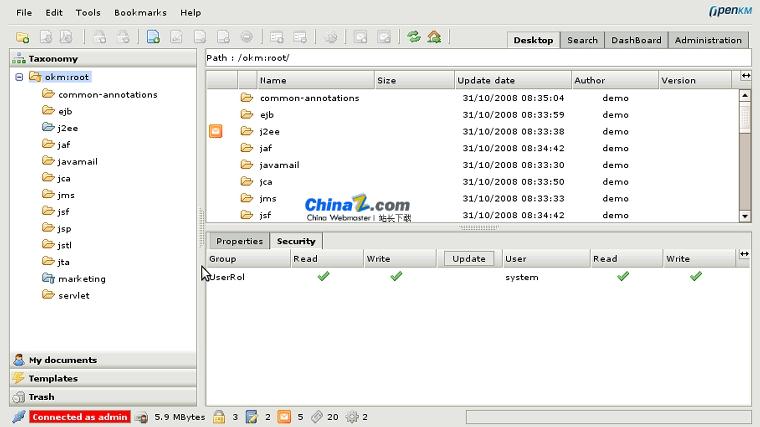Select the Security tab

[x=296, y=241]
